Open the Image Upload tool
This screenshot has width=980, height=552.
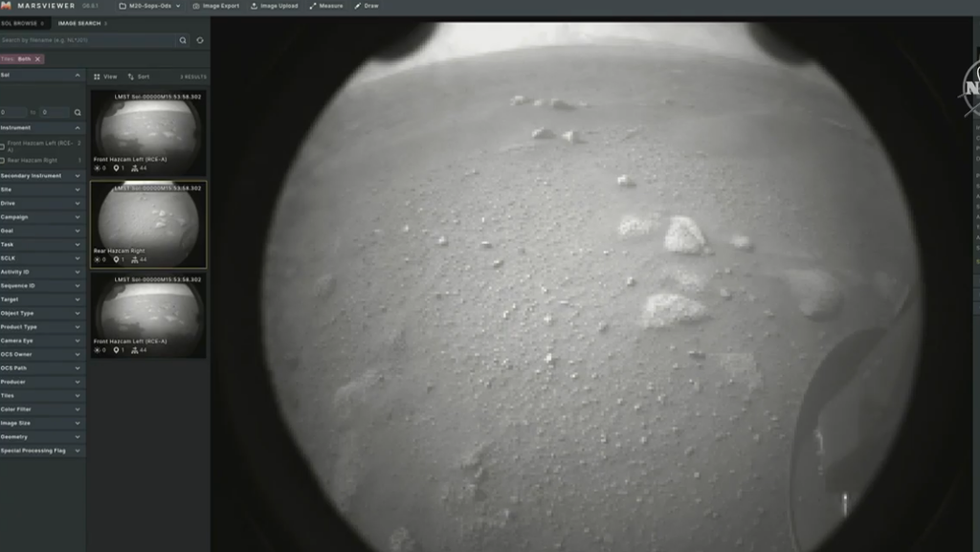pos(274,6)
